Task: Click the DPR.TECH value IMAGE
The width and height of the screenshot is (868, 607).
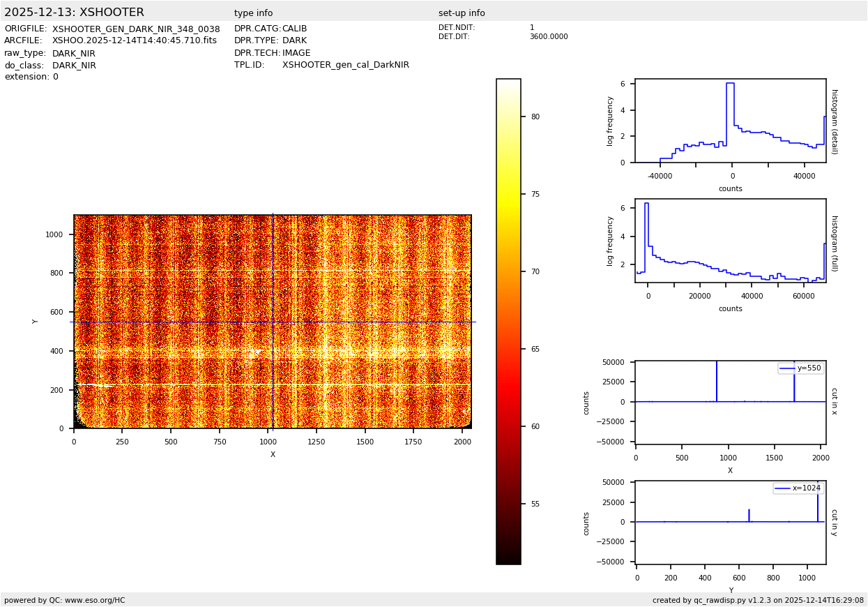Action: tap(296, 53)
